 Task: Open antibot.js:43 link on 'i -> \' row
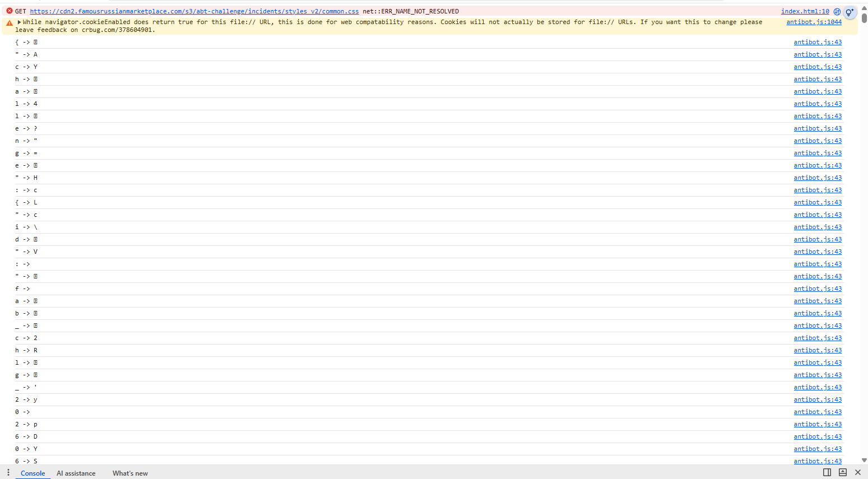(818, 227)
